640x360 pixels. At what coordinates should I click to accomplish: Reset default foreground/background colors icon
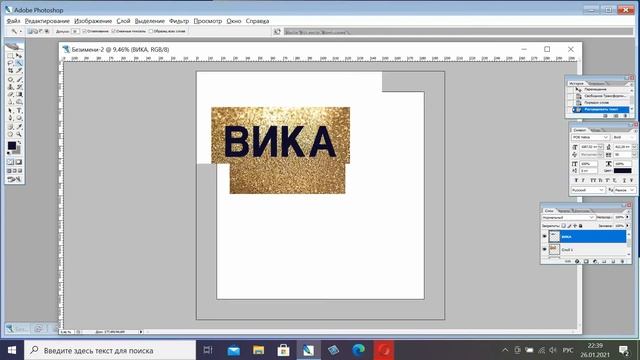pos(9,153)
